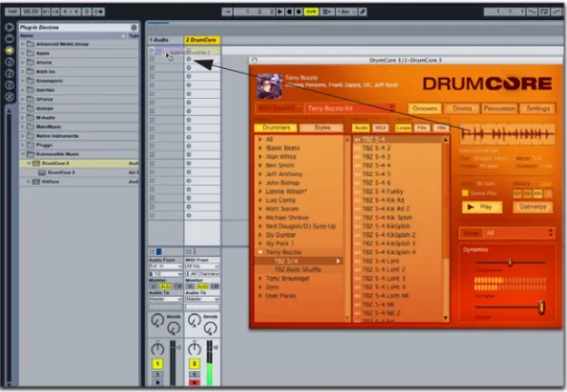Toggle the MIDI filter button in DrumCore

pos(380,127)
